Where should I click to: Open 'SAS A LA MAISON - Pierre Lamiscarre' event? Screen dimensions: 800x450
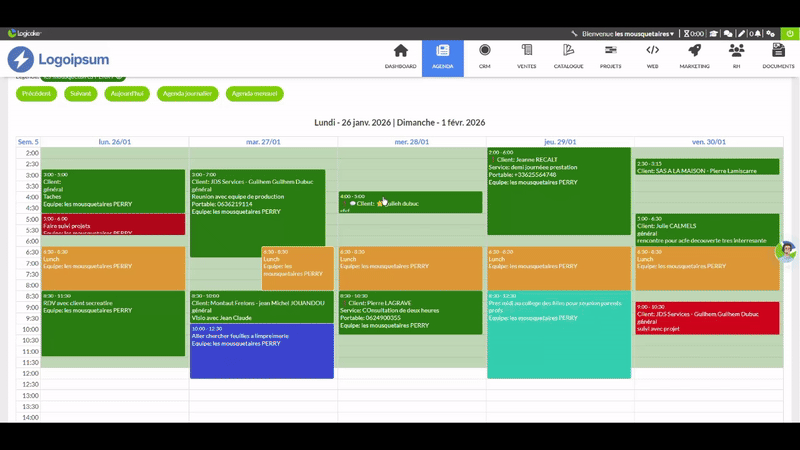(x=707, y=167)
